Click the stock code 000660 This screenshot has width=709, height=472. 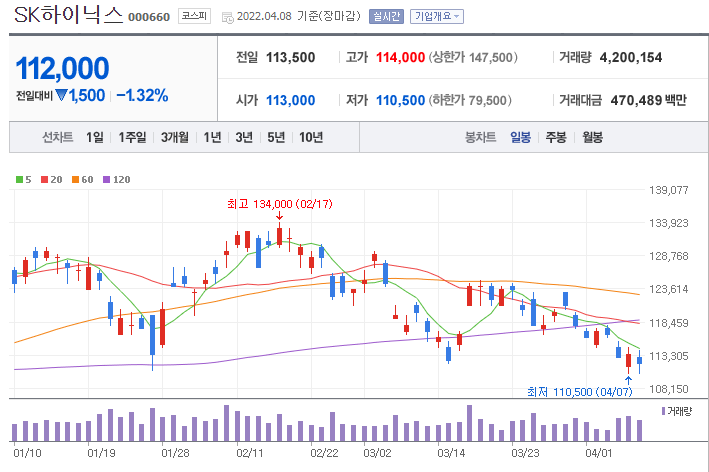click(149, 17)
